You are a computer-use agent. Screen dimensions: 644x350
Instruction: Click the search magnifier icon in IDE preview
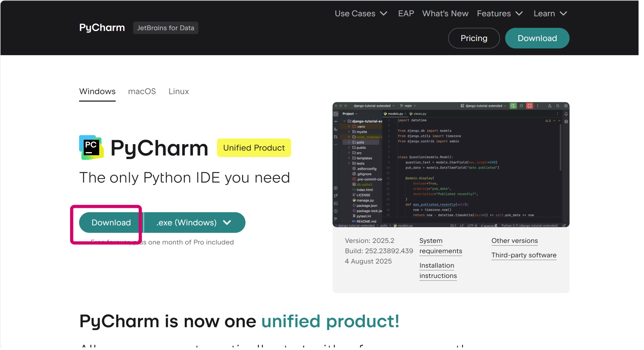click(557, 106)
